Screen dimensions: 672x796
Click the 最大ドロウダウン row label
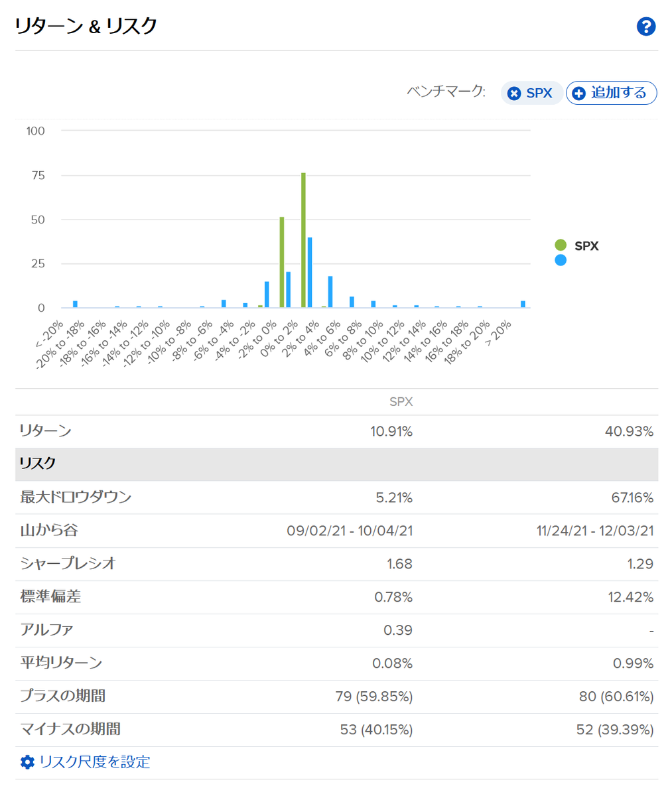tap(76, 497)
